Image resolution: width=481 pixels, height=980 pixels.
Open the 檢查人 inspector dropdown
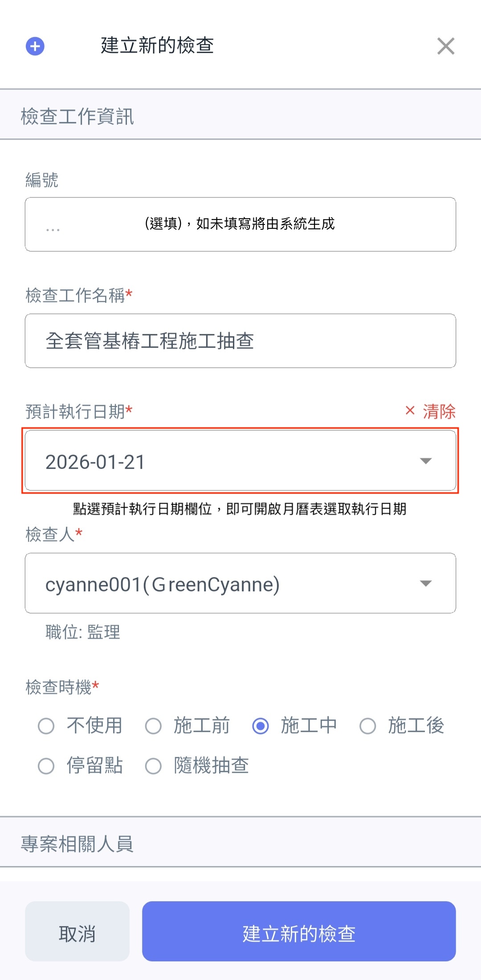point(223,583)
